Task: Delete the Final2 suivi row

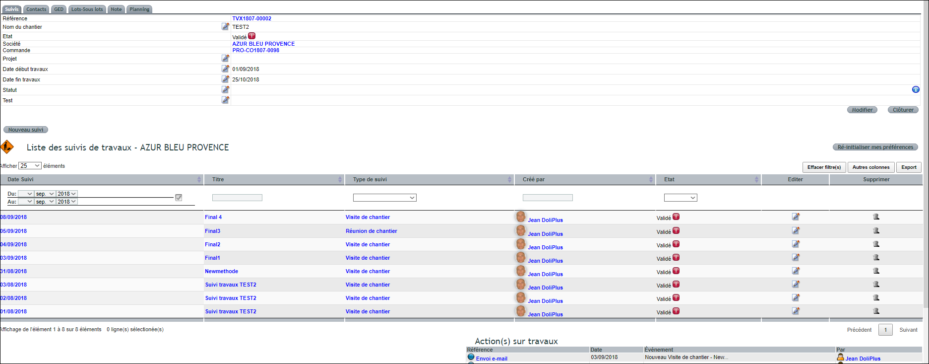Action: (x=876, y=244)
